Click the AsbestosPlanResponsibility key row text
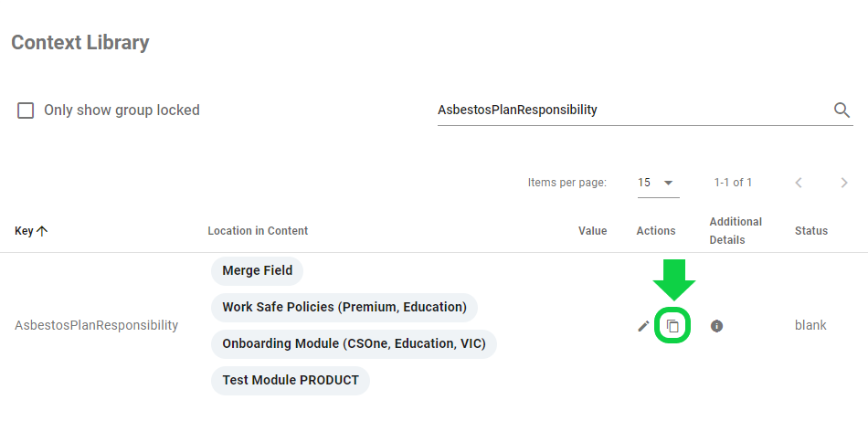This screenshot has width=868, height=421. tap(96, 325)
